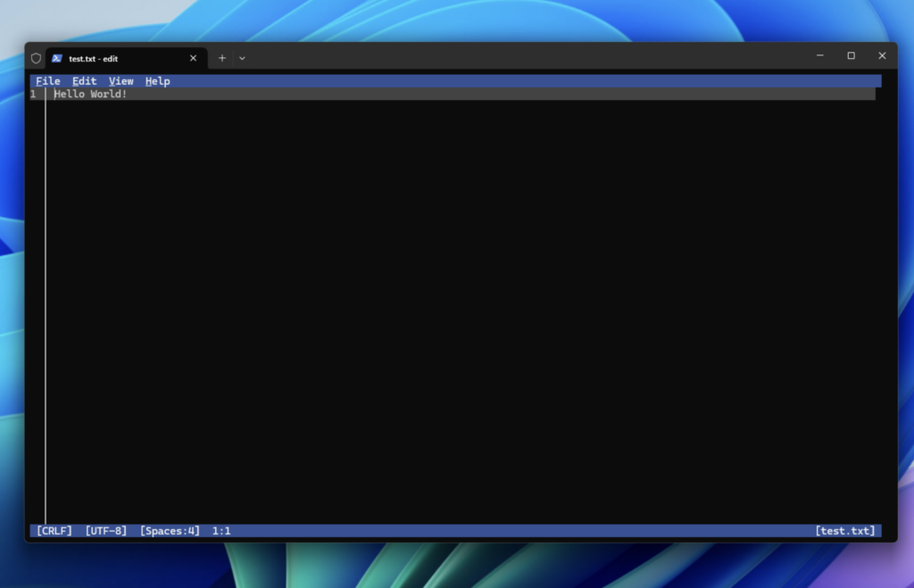Click the PowerShell icon on the tab
The height and width of the screenshot is (588, 914).
tap(57, 58)
